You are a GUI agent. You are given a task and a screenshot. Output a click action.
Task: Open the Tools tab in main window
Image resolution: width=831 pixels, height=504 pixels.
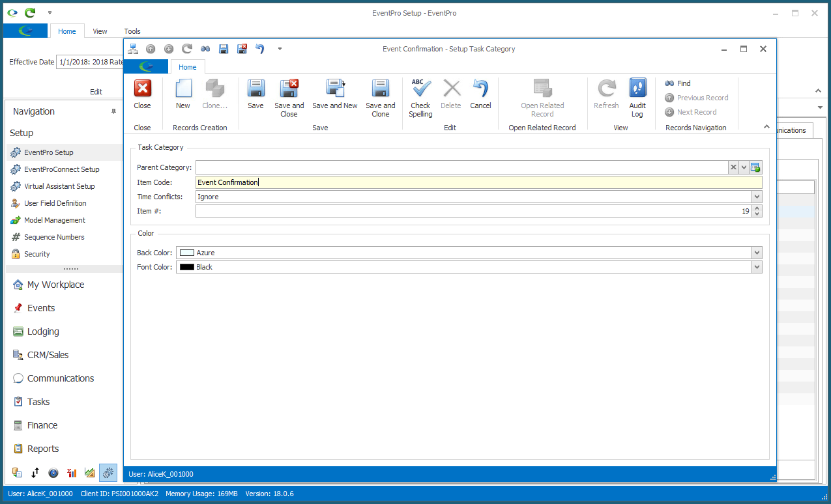click(x=132, y=31)
